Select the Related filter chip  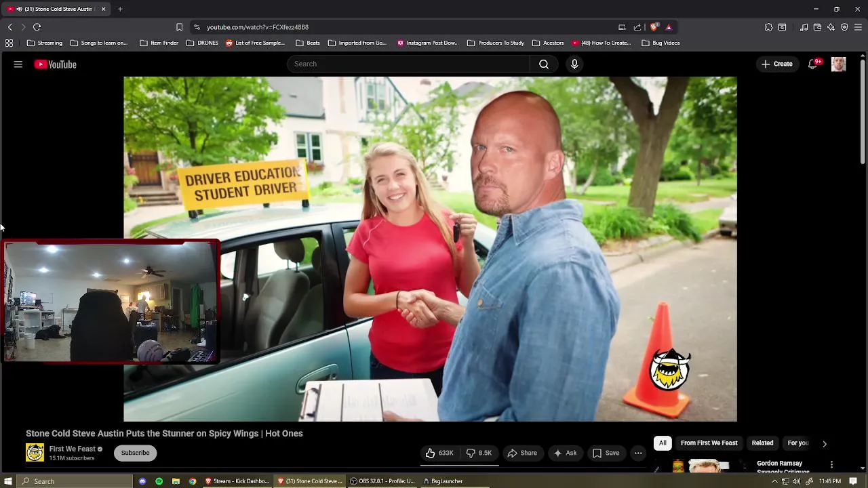[x=762, y=443]
